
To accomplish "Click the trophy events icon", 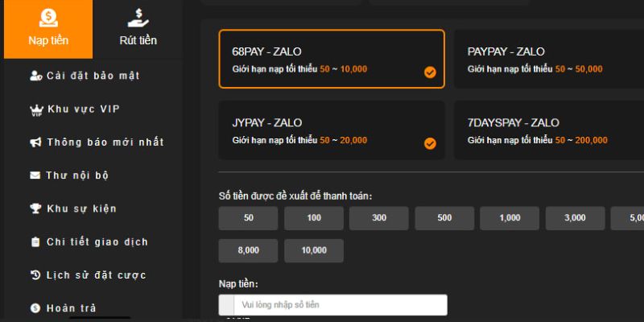I will point(35,208).
